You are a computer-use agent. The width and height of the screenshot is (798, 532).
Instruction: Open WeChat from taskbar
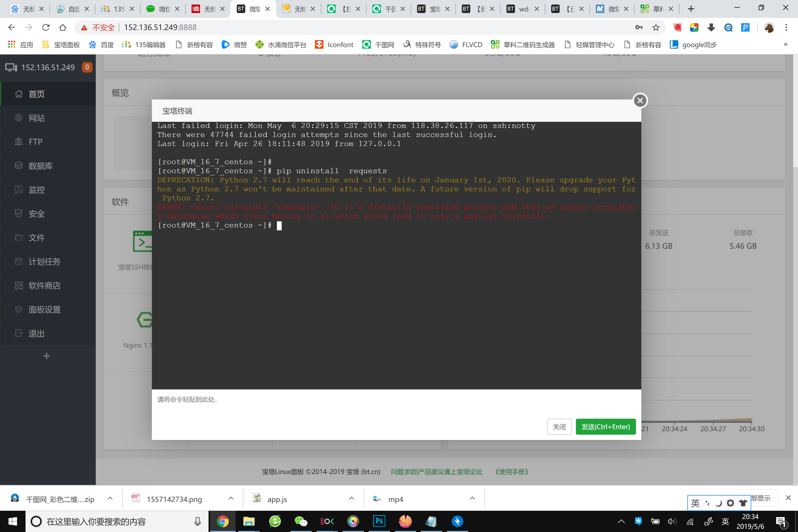tap(301, 521)
